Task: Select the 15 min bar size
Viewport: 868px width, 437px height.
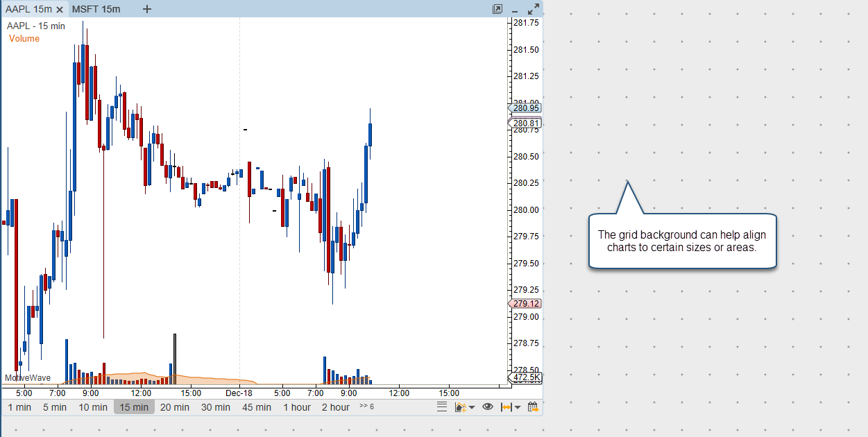Action: (134, 407)
